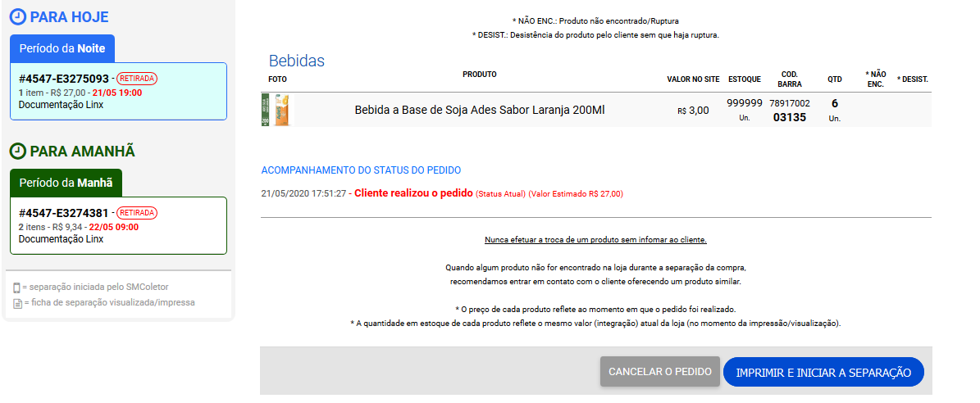Click the note about preço de cada produto

point(595,310)
